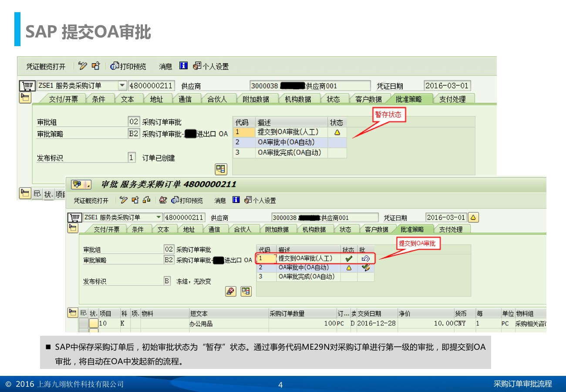Viewport: 566px width, 392px height.
Task: Open the ZSE1 order type dropdown, lower window
Action: pyautogui.click(x=158, y=217)
